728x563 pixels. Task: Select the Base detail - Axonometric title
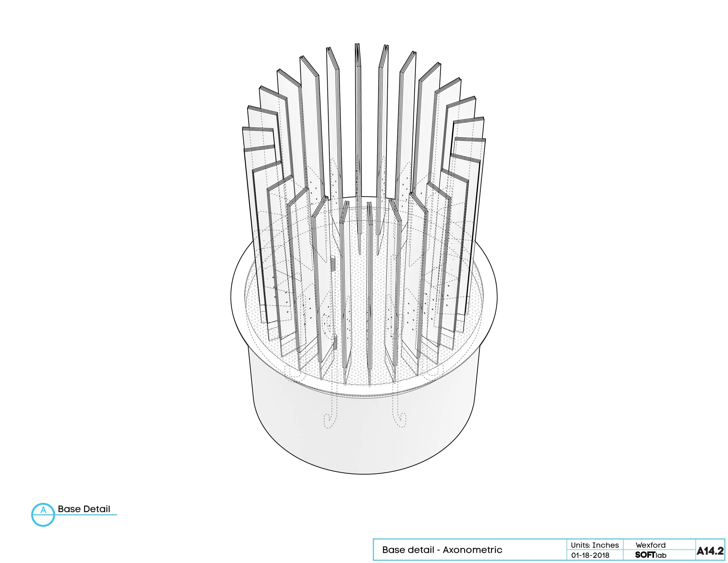click(442, 550)
